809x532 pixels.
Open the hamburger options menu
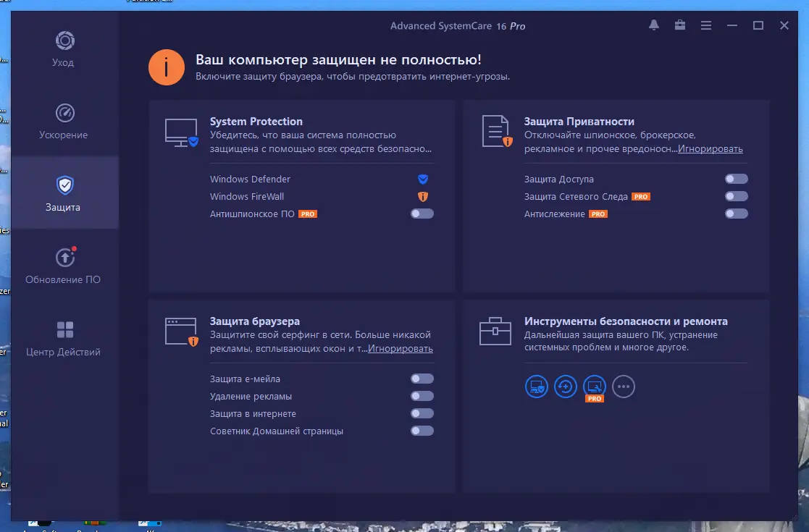706,25
